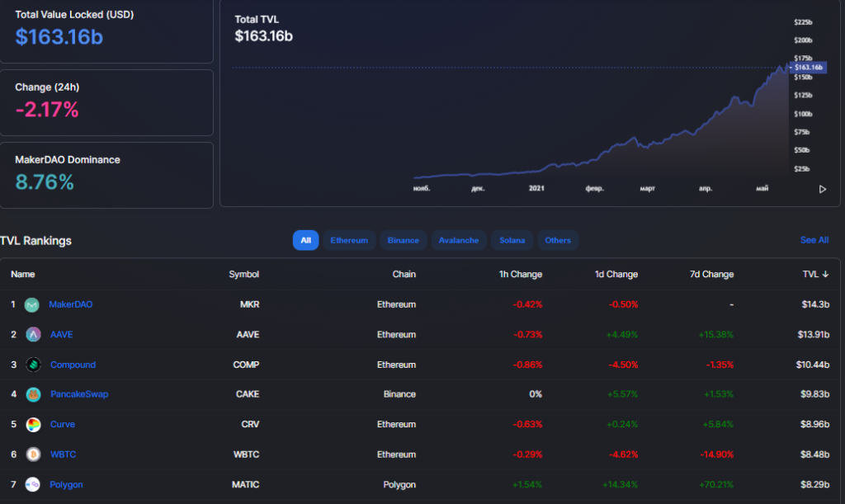
Task: Sort by TVL using the down arrow
Action: [x=825, y=275]
